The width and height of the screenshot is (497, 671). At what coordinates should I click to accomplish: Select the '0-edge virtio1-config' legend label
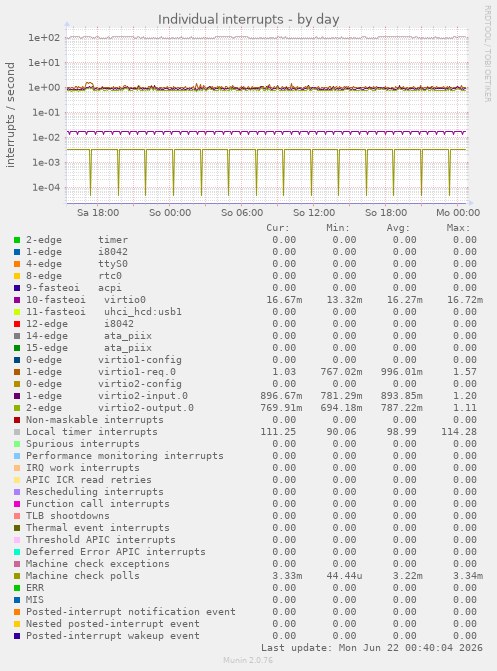pos(104,360)
